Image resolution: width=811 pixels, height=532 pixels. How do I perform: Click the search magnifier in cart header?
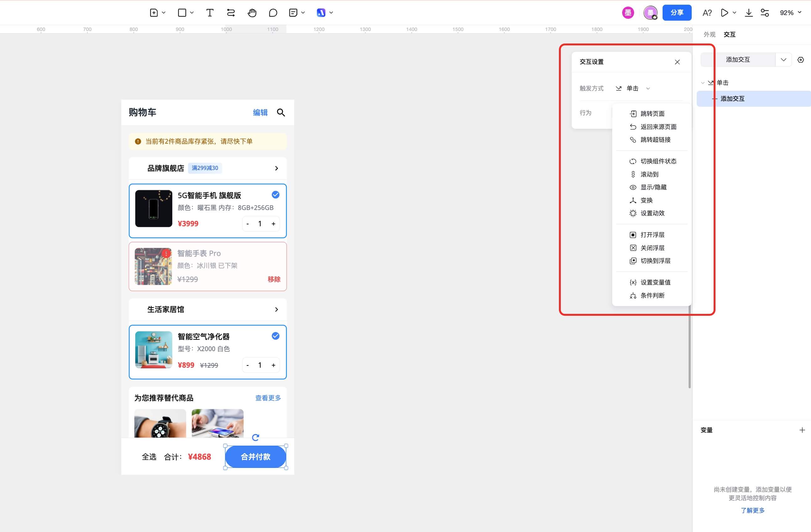click(281, 113)
